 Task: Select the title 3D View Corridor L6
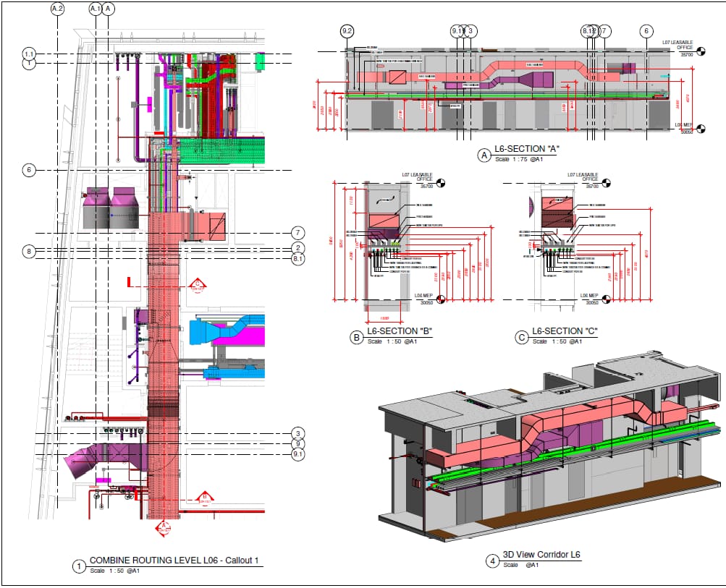pyautogui.click(x=541, y=555)
